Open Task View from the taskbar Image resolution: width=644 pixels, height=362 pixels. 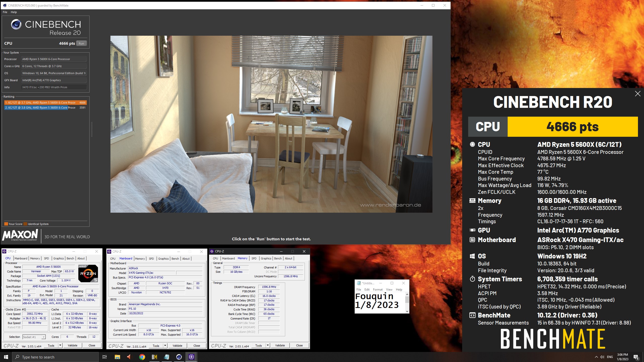[x=105, y=357]
